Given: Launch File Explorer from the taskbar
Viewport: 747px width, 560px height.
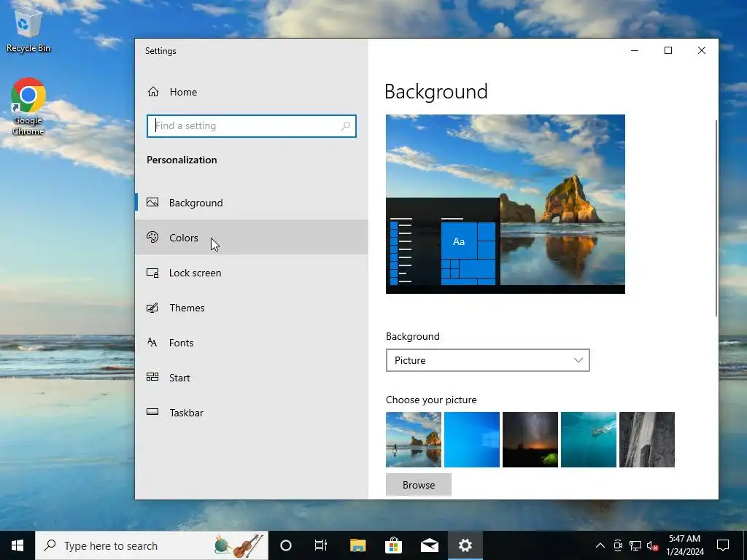Looking at the screenshot, I should point(357,545).
